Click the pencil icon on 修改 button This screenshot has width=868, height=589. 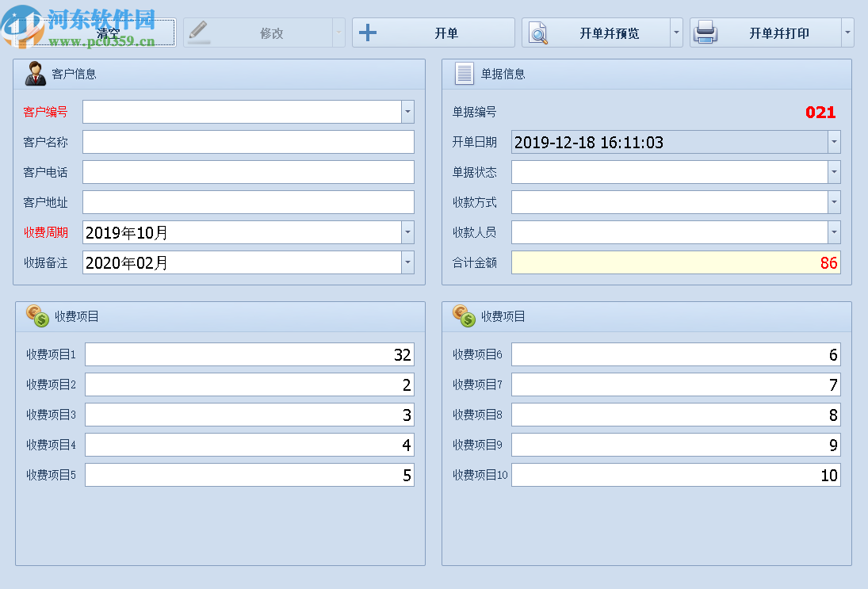(x=198, y=33)
